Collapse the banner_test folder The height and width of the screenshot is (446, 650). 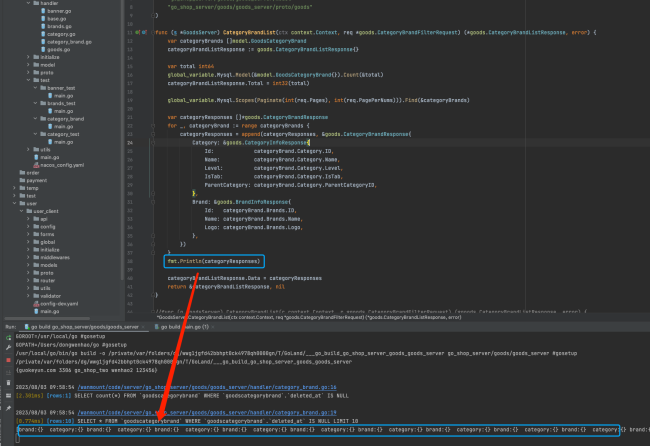point(36,88)
